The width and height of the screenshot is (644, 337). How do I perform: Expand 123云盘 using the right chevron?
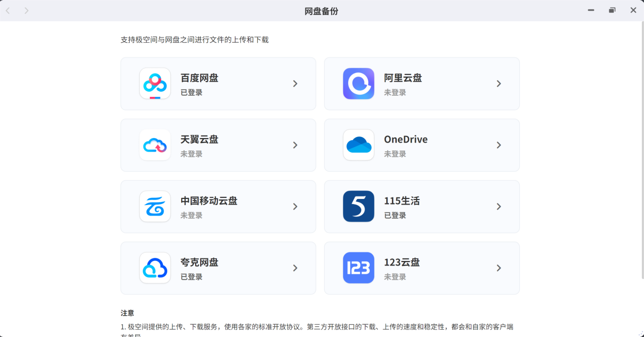click(499, 268)
